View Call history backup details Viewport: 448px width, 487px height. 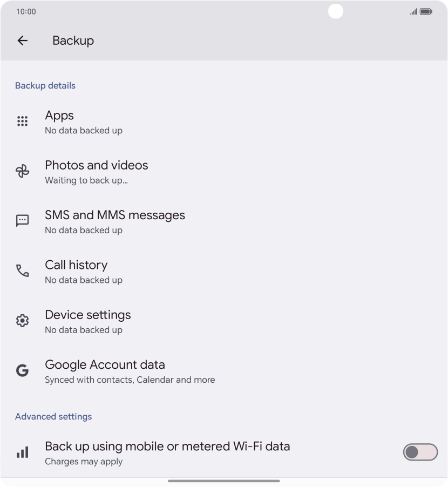(76, 265)
